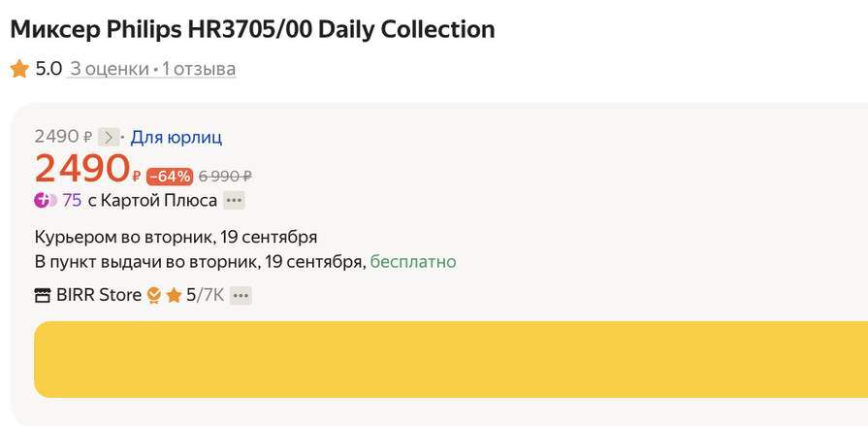Viewport: 868px width, 426px height.
Task: Click the verified seller badge after BIRR Store
Action: point(153,295)
